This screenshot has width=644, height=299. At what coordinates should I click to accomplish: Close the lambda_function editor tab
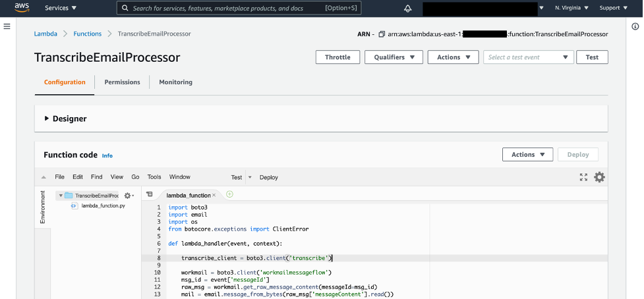point(214,196)
